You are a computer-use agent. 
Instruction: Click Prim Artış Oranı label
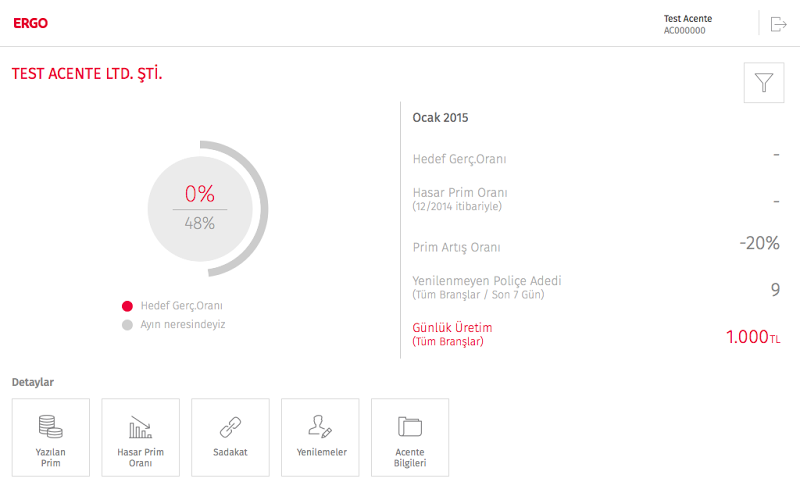(x=456, y=247)
